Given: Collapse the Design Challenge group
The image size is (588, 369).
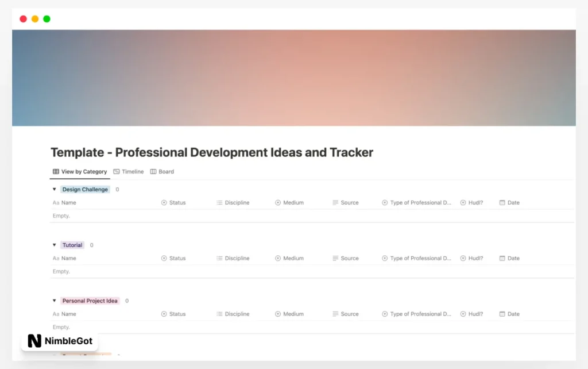Looking at the screenshot, I should pyautogui.click(x=55, y=189).
